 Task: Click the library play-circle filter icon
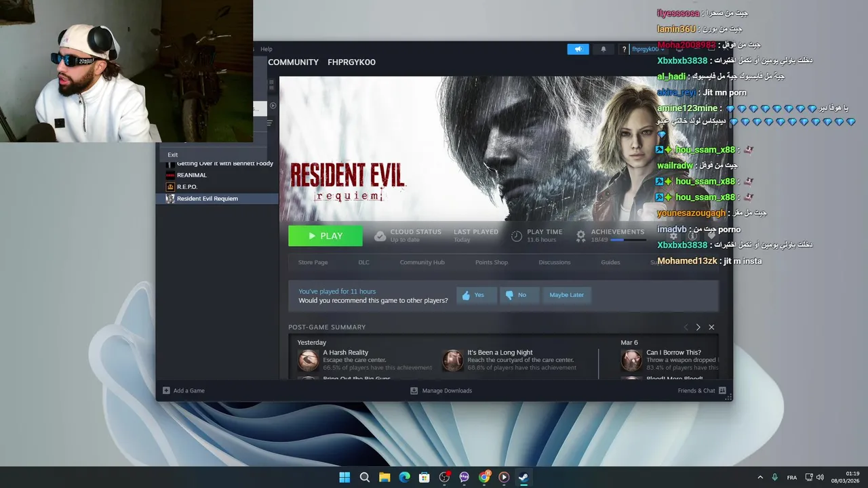[x=273, y=106]
